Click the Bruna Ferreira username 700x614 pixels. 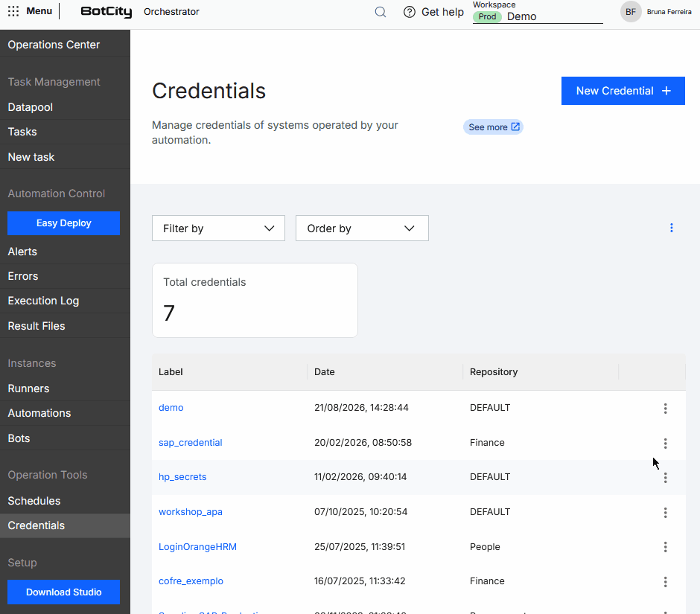coord(669,12)
